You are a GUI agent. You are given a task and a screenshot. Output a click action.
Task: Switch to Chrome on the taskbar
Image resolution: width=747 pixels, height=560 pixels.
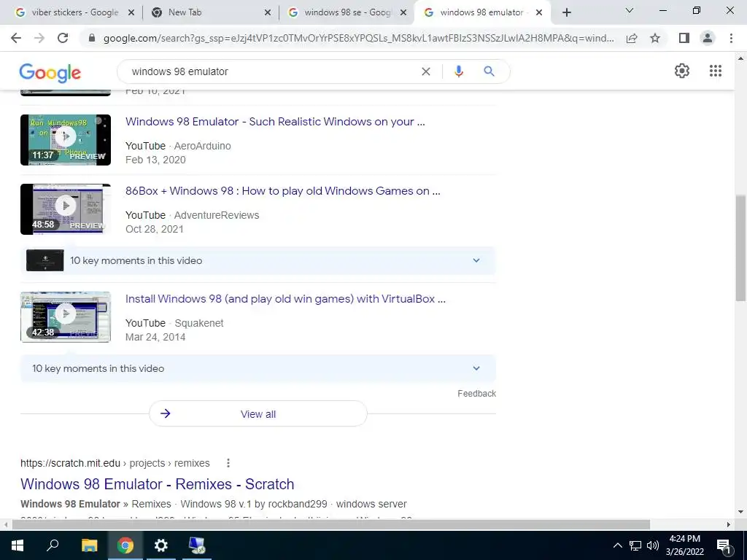(x=125, y=545)
